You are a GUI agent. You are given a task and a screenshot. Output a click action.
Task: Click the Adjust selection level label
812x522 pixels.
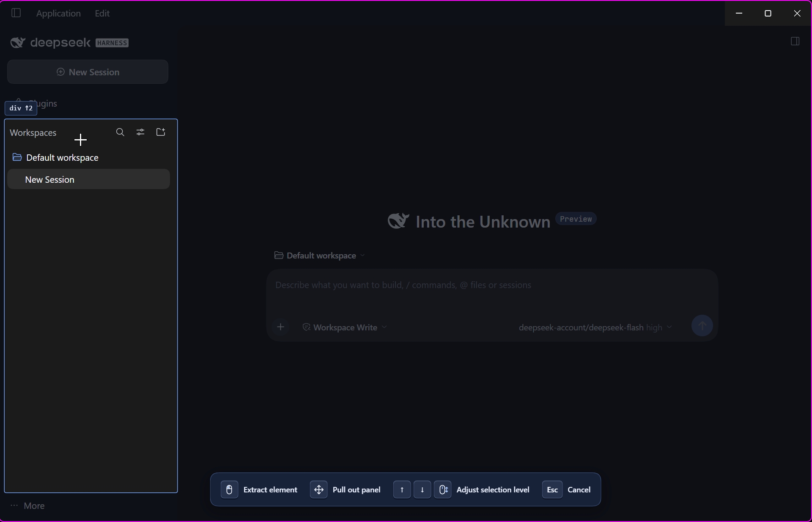pyautogui.click(x=493, y=489)
